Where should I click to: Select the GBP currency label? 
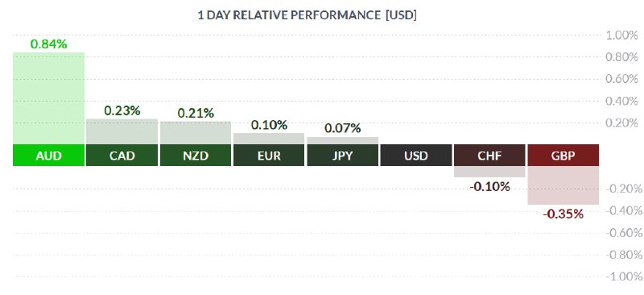563,156
